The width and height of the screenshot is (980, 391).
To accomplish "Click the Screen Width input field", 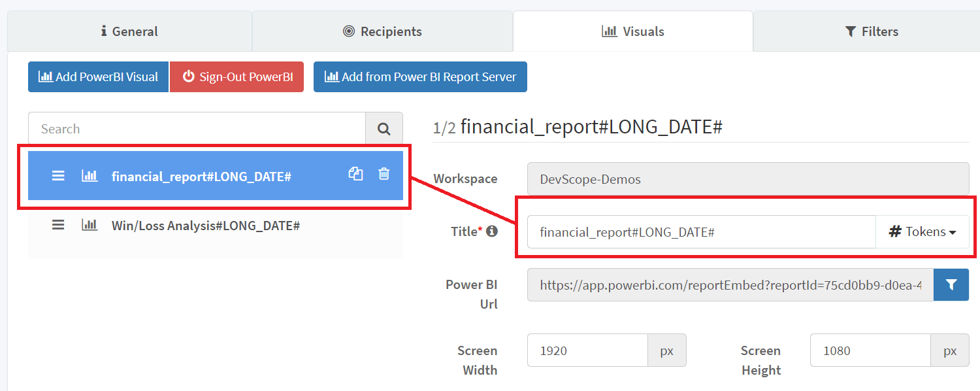I will (587, 350).
